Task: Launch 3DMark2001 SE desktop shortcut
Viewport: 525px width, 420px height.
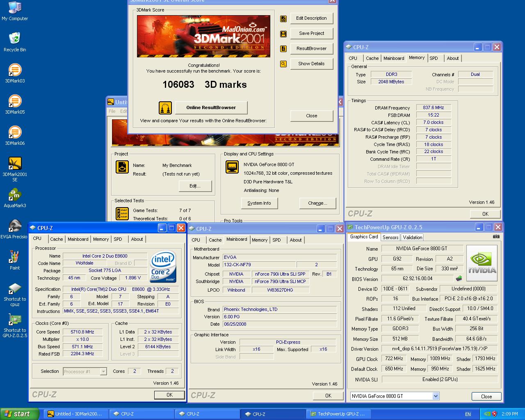Action: click(15, 169)
